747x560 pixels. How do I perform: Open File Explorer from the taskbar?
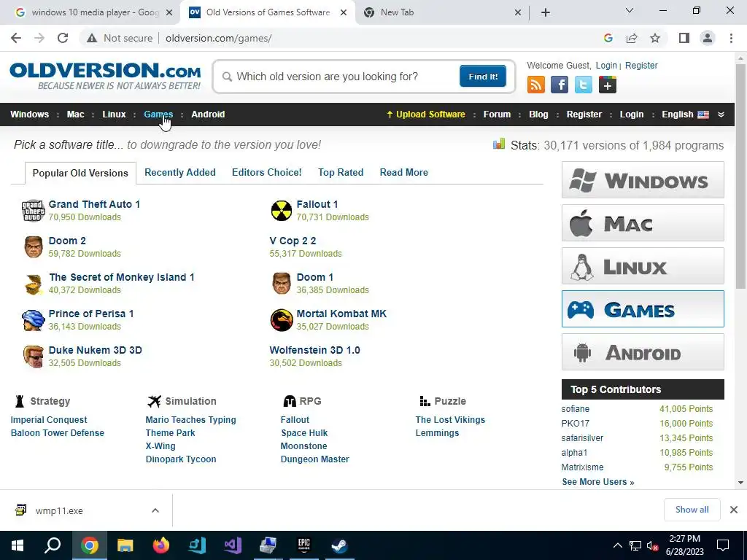click(x=125, y=545)
